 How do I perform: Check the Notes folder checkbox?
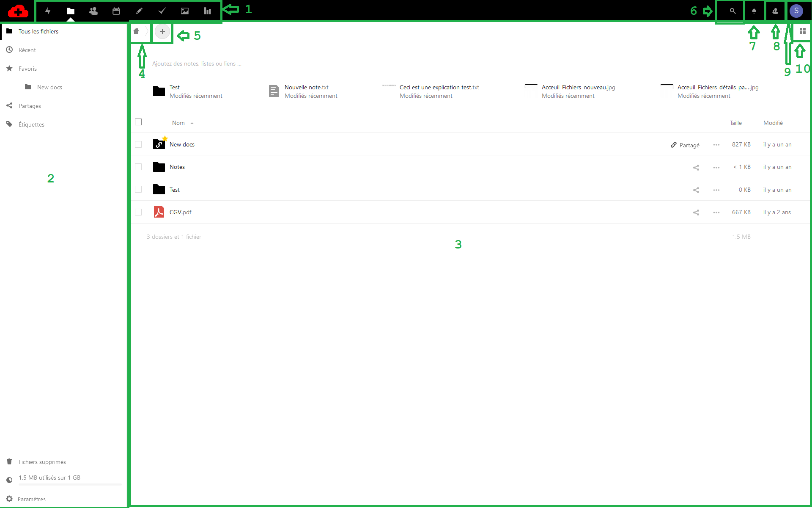tap(138, 167)
